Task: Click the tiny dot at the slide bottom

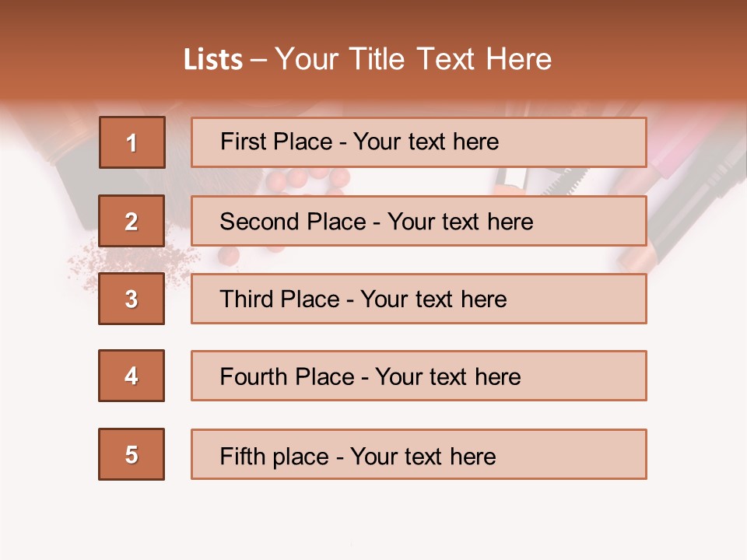Action: point(352,544)
